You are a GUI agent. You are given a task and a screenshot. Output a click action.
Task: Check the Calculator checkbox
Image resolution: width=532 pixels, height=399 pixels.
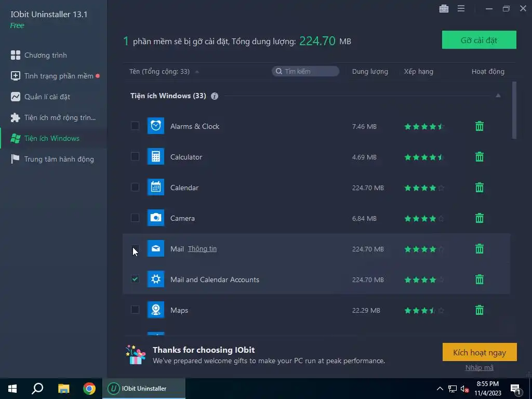(x=135, y=156)
